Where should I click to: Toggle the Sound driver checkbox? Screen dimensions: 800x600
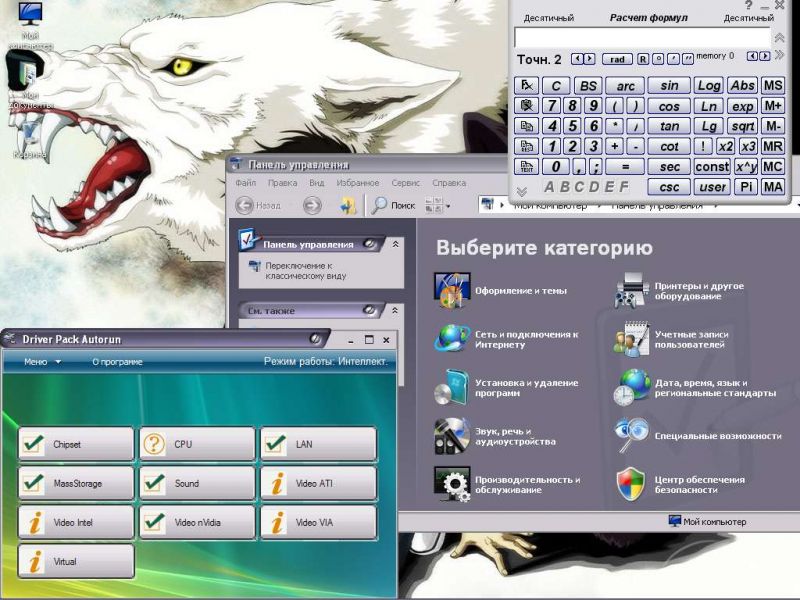click(154, 483)
